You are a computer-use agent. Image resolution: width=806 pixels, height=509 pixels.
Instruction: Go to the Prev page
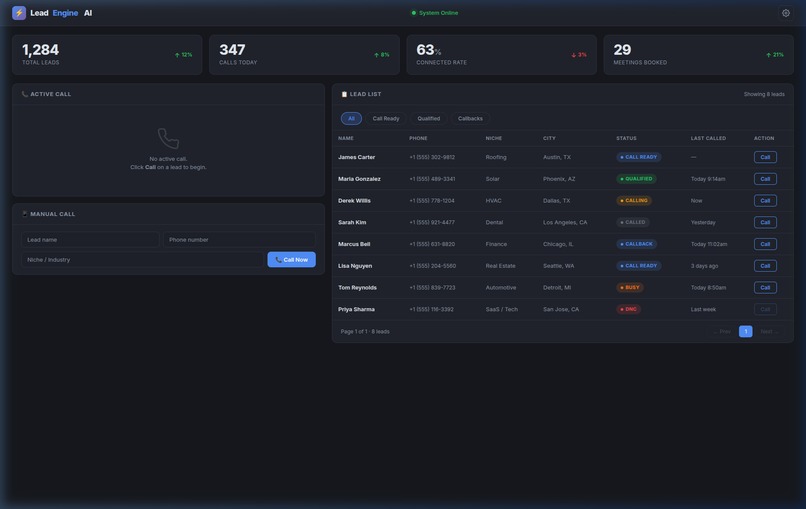(722, 332)
